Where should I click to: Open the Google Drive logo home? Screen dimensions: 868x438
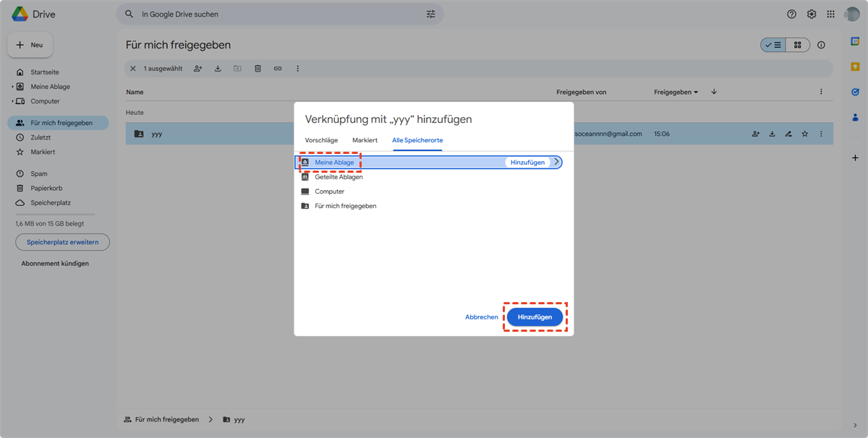coord(33,14)
